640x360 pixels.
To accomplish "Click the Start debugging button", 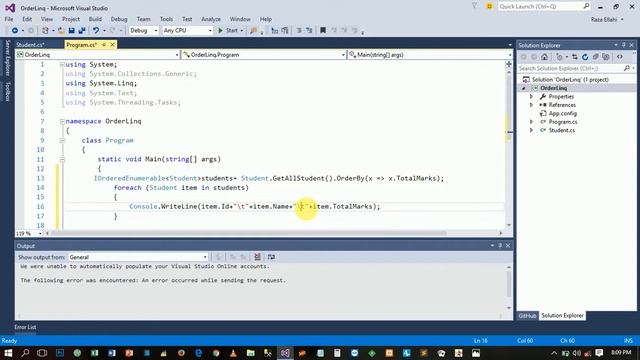I will pos(231,31).
